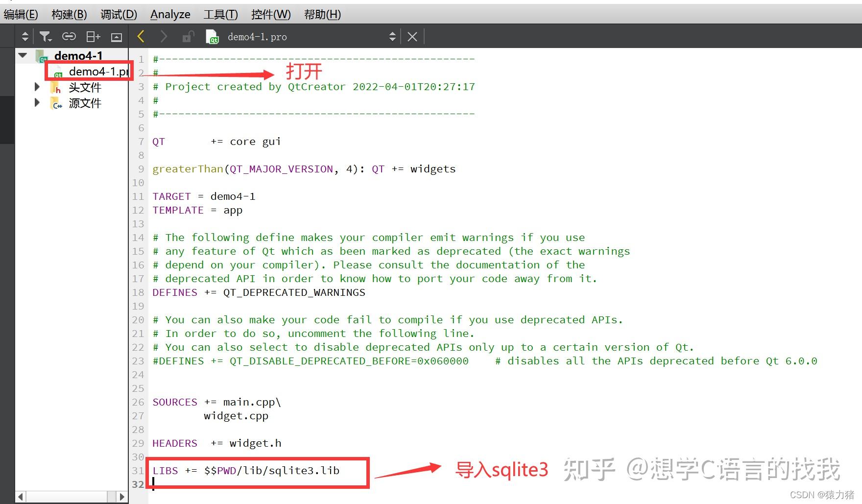Viewport: 862px width, 504px height.
Task: Click the filter tree icon
Action: click(x=45, y=36)
